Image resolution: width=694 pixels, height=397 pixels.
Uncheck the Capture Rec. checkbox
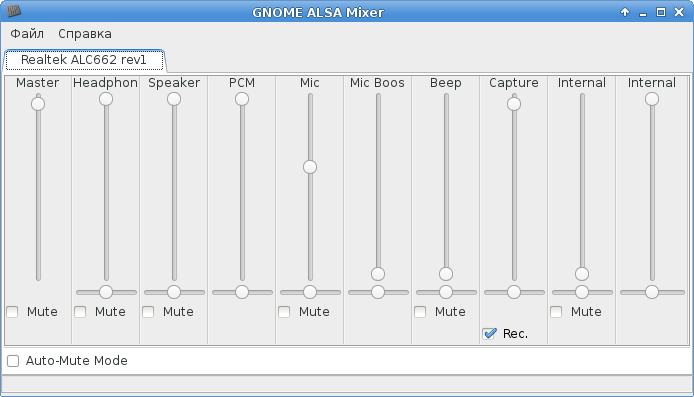point(490,334)
